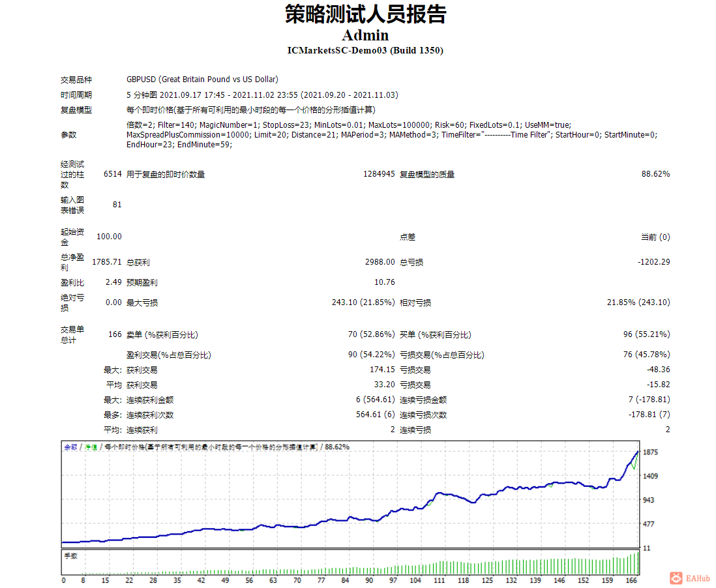The width and height of the screenshot is (716, 588).
Task: Click the report title 策略测试人员报告
Action: (365, 14)
